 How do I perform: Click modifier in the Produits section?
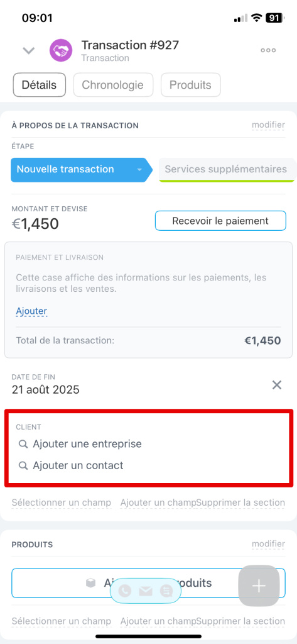coord(268,544)
